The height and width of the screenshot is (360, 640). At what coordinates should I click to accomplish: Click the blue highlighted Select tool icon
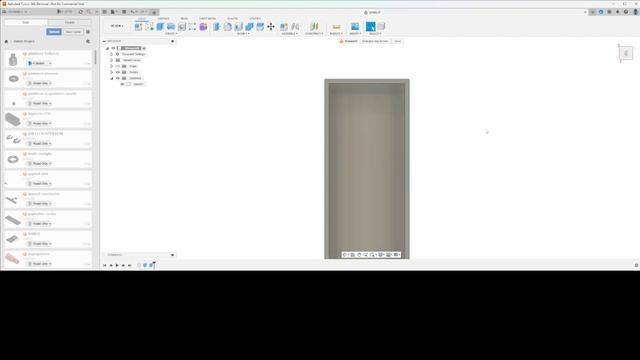point(371,27)
